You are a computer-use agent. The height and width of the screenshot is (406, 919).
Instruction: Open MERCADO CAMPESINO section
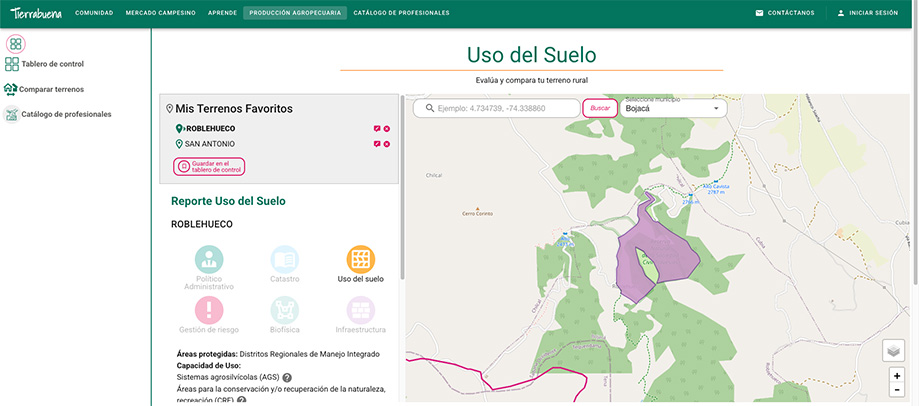161,13
